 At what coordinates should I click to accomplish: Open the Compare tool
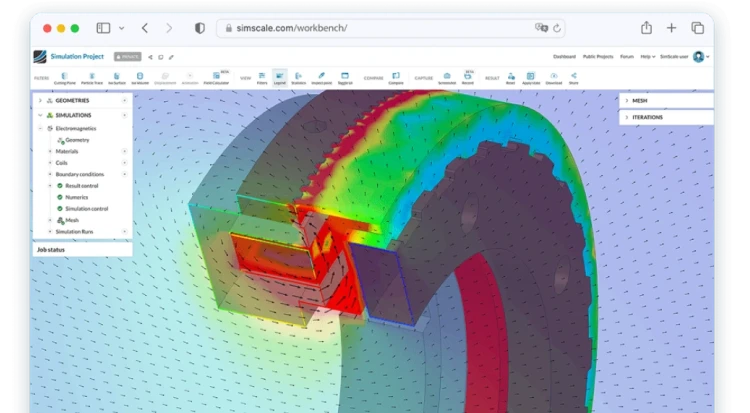(x=396, y=78)
